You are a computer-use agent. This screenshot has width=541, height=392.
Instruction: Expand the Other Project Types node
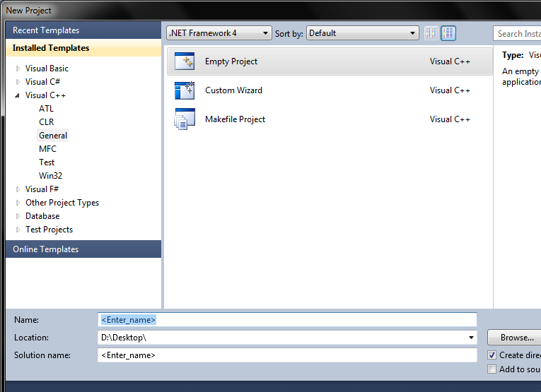[x=18, y=203]
